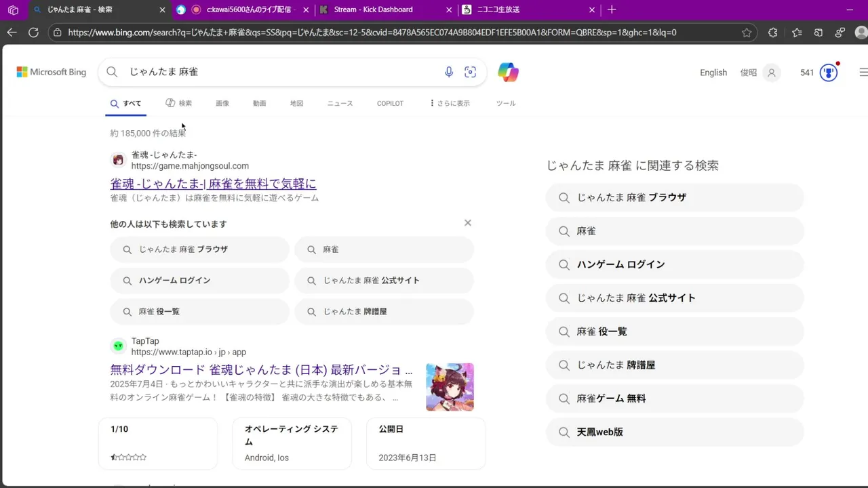Search じゃんたま 牌譜屋 in the people-also-search panel
Image resolution: width=868 pixels, height=488 pixels.
pyautogui.click(x=384, y=312)
